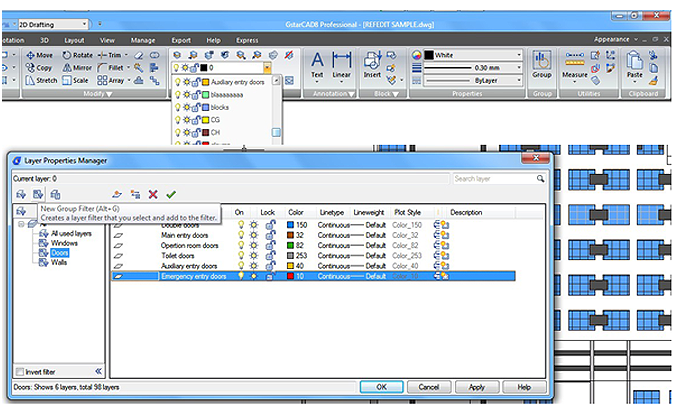Click the Help button in dialog
The height and width of the screenshot is (415, 673).
click(524, 387)
